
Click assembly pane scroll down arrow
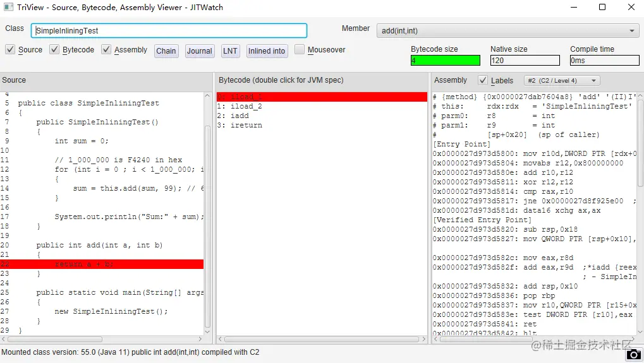coord(640,332)
